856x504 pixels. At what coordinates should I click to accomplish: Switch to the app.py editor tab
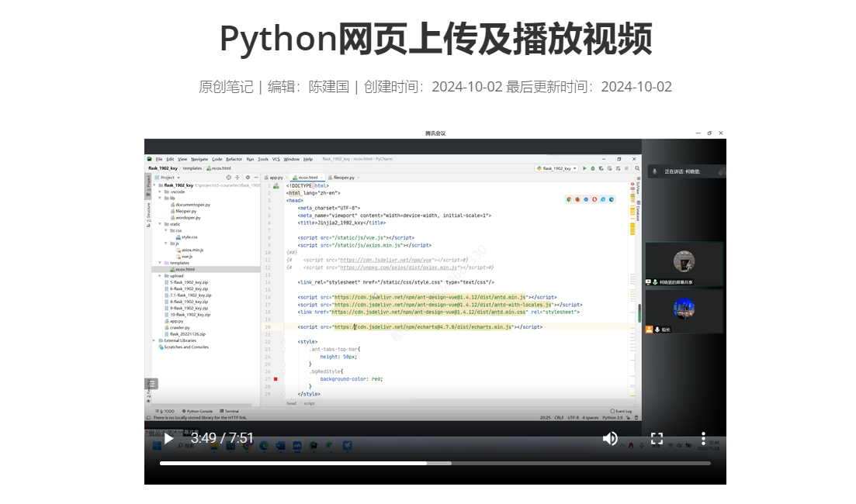pyautogui.click(x=275, y=178)
